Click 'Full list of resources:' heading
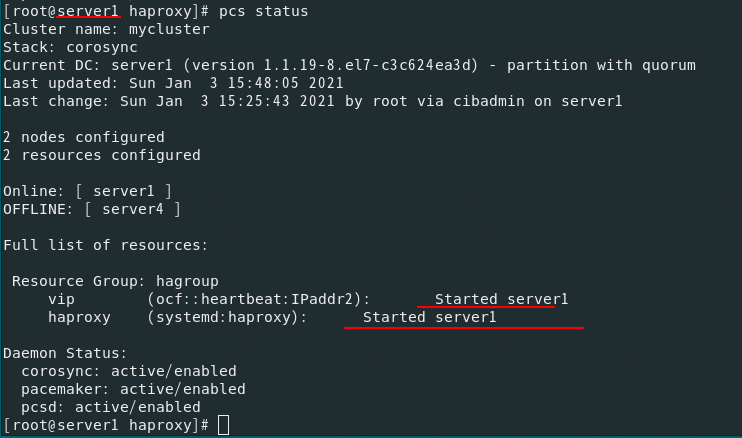The height and width of the screenshot is (438, 742). (x=106, y=245)
